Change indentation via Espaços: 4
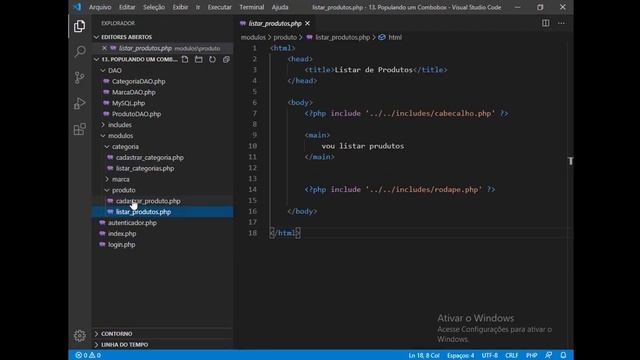 coord(460,355)
